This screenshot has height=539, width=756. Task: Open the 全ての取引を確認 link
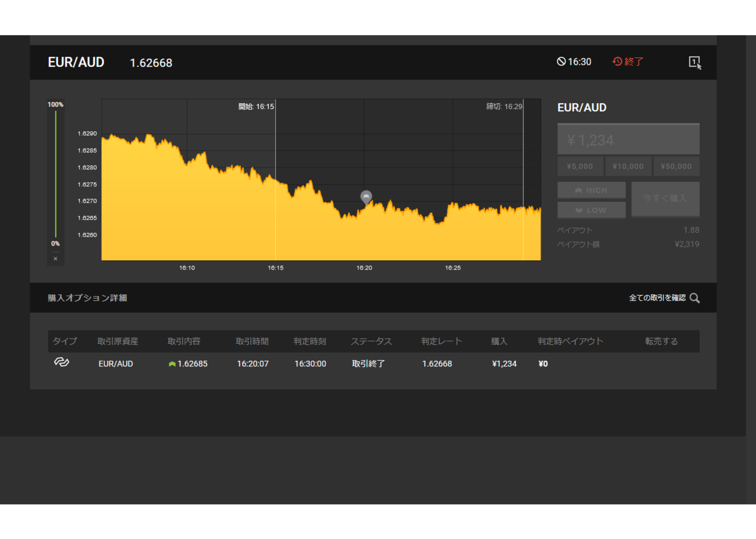point(657,298)
